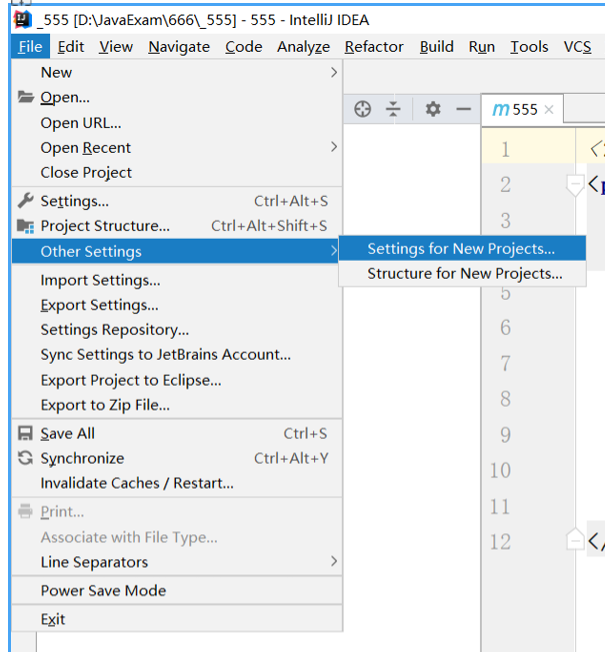Open the View menu
Screen dimensions: 605x652
pos(116,47)
